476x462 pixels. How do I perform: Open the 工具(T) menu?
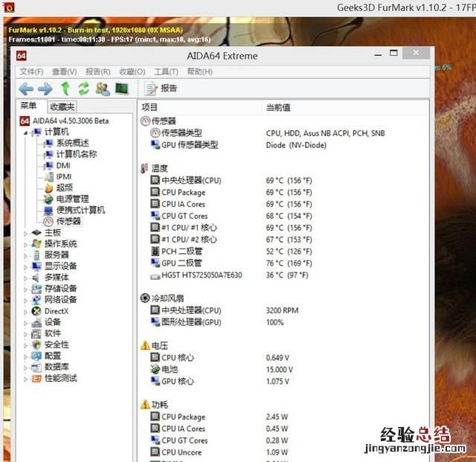165,71
